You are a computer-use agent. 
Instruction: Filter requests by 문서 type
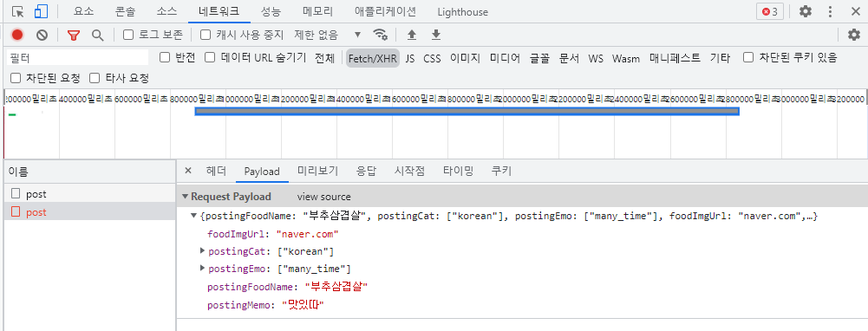coord(569,58)
